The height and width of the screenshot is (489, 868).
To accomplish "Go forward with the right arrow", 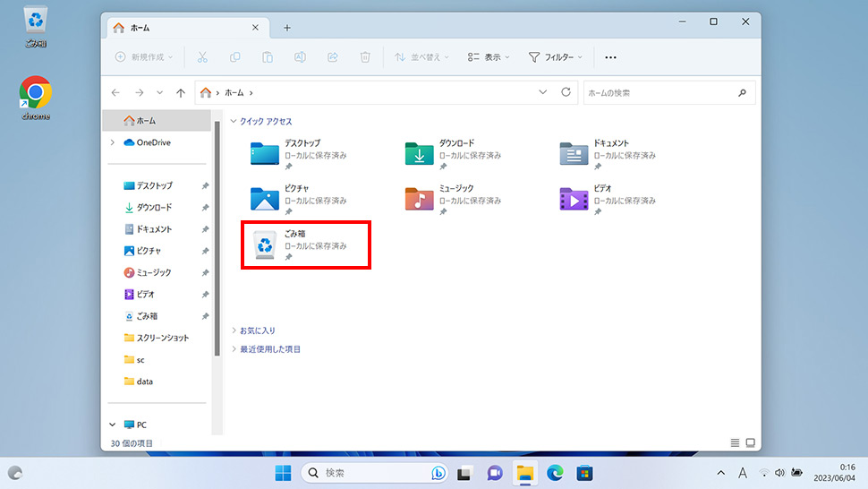I will coord(139,92).
